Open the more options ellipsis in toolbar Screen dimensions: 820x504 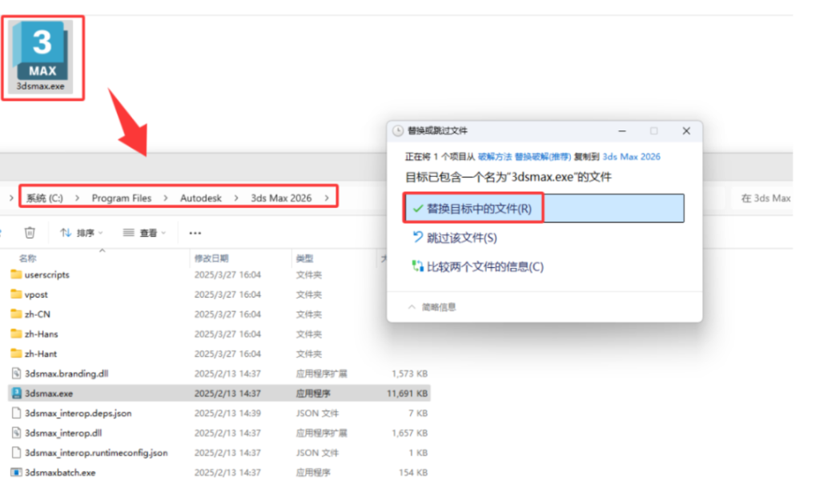pos(195,233)
